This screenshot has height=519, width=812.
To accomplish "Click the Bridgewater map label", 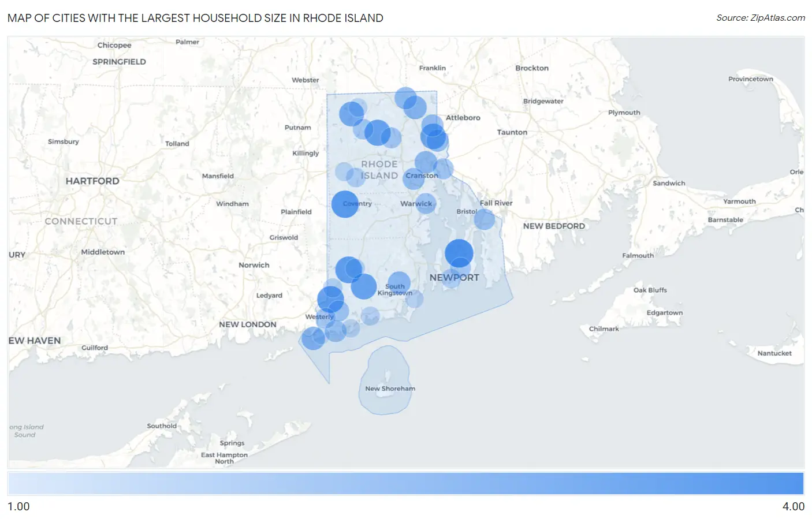I will coord(543,102).
